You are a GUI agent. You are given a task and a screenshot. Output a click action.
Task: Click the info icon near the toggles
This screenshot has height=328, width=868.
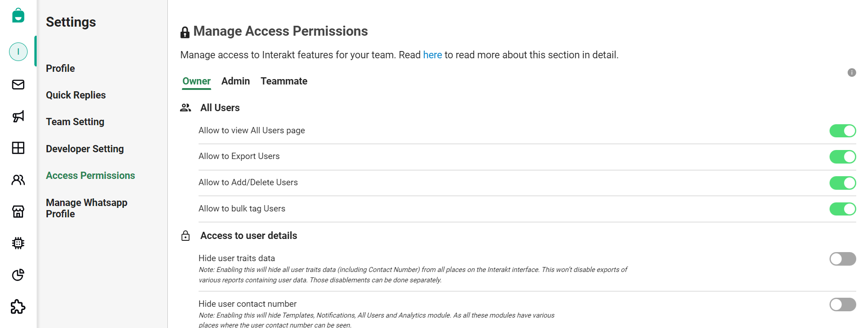(x=852, y=72)
